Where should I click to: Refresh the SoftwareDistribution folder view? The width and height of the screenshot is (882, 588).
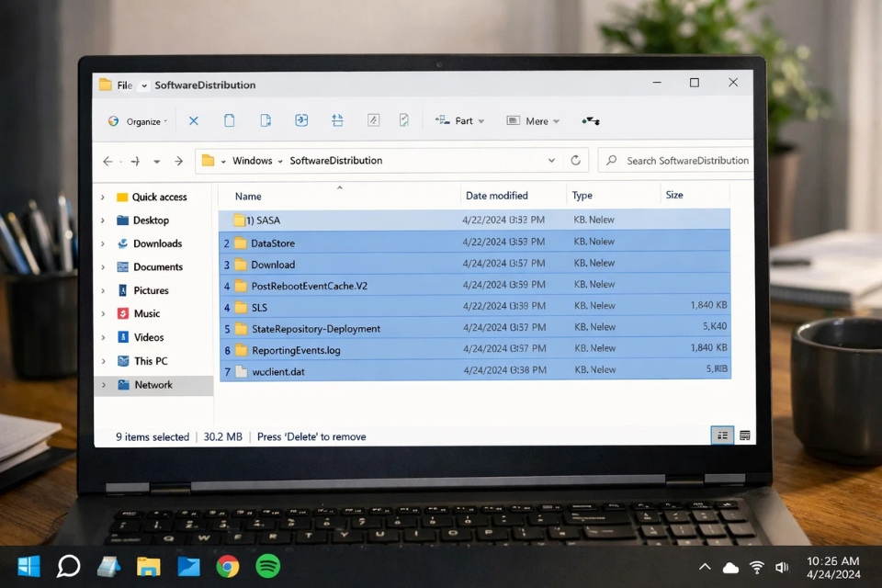tap(576, 160)
